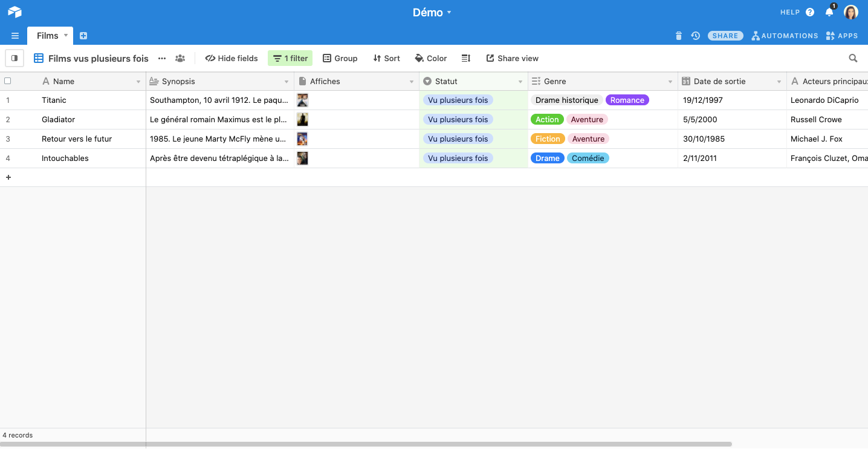
Task: Click Share view button
Action: 512,58
